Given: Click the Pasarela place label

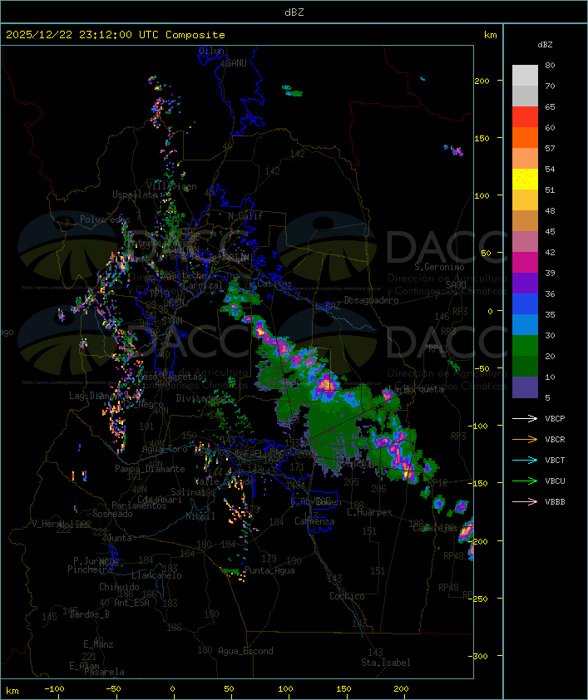Looking at the screenshot, I should (x=104, y=672).
